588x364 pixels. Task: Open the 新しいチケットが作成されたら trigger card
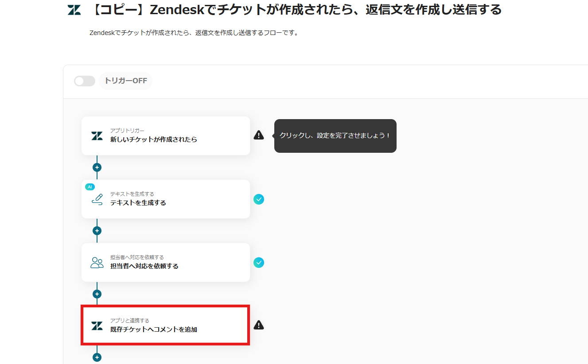(x=166, y=136)
